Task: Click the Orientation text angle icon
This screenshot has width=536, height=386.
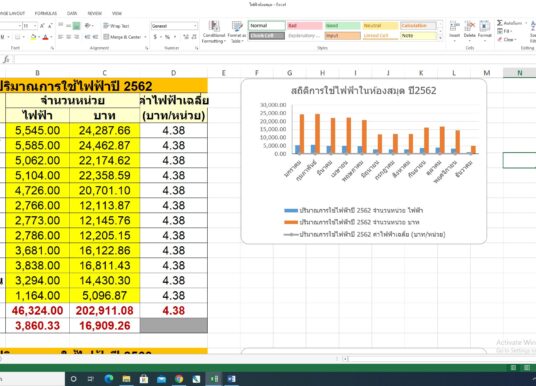Action: click(x=88, y=26)
